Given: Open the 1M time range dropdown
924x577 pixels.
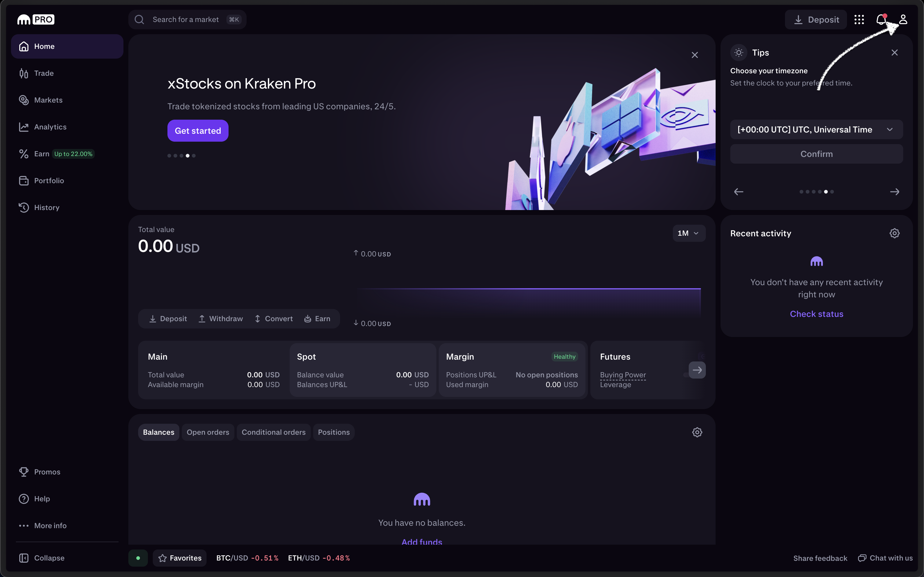Looking at the screenshot, I should click(x=688, y=233).
